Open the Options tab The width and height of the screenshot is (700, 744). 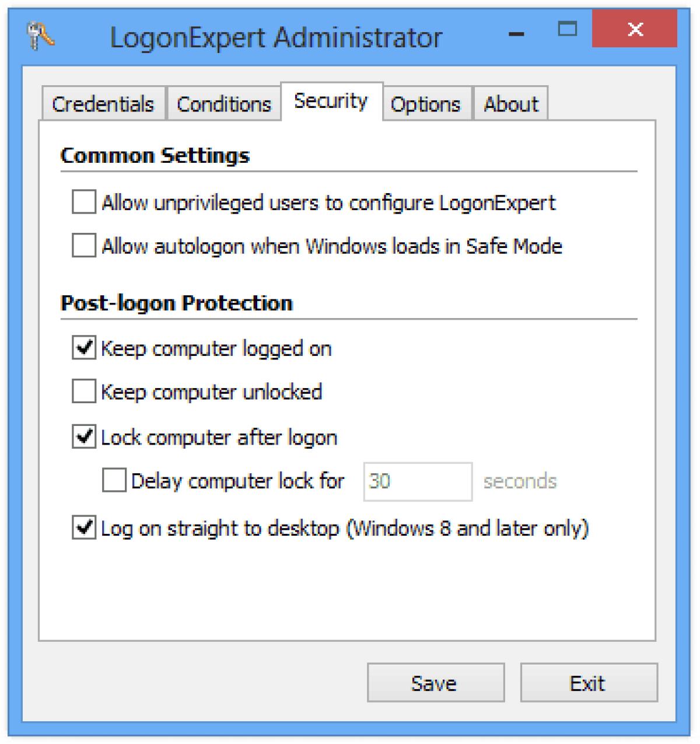coord(426,104)
